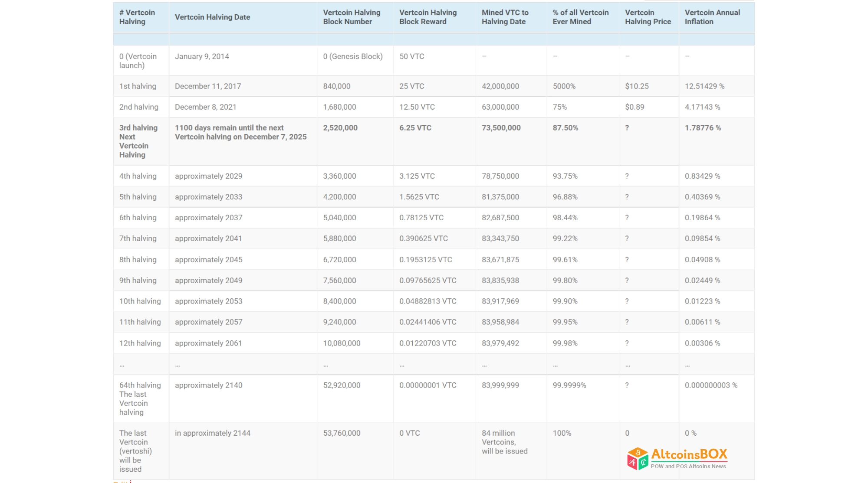Click the '96.88%' percent cell

(x=565, y=197)
